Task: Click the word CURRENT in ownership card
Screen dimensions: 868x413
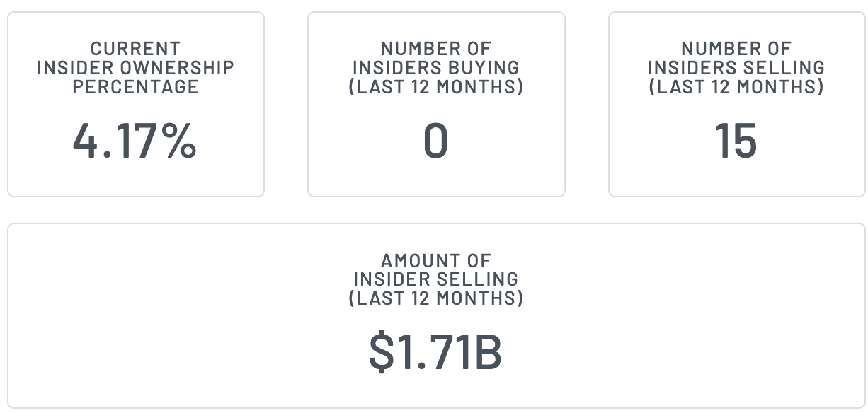Action: 135,49
